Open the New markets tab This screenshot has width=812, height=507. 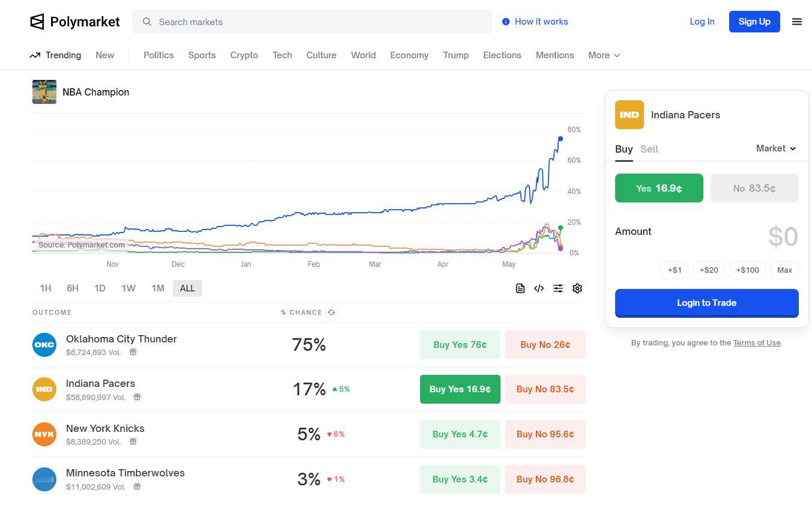pyautogui.click(x=104, y=55)
